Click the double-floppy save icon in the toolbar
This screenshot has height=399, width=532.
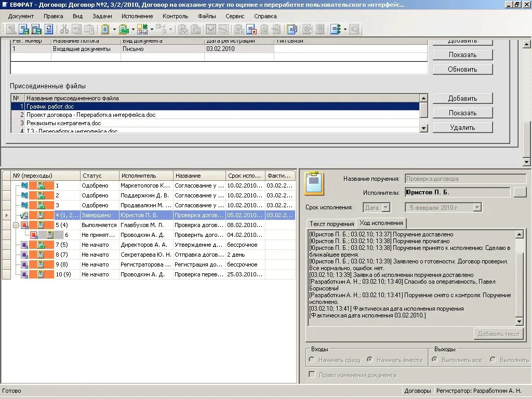36,30
